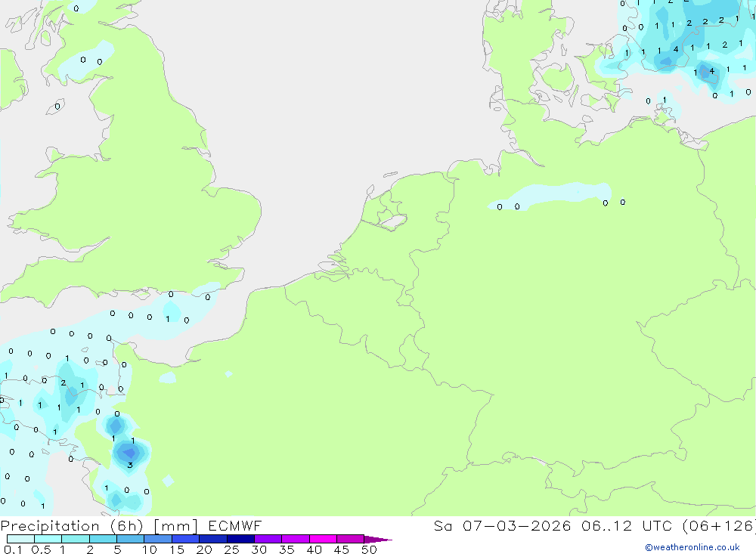Image resolution: width=756 pixels, height=554 pixels.
Task: Click the legend label "50"
Action: pos(370,549)
